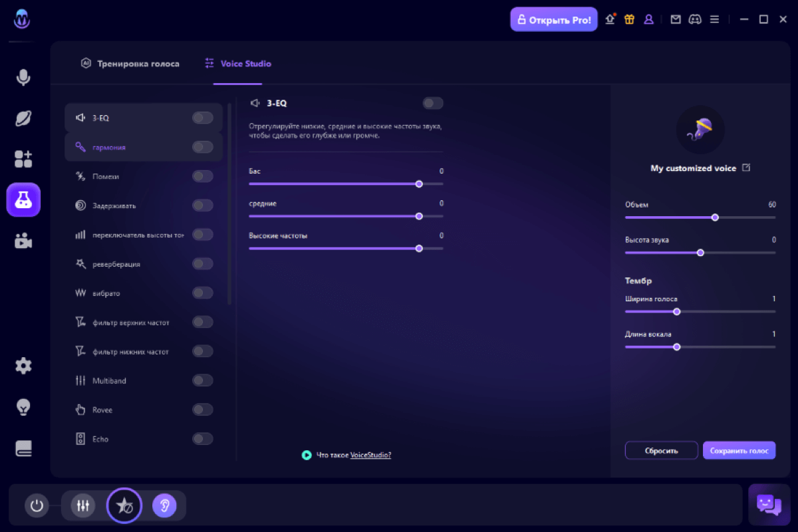Select the flask Voice Lab icon

pos(23,199)
